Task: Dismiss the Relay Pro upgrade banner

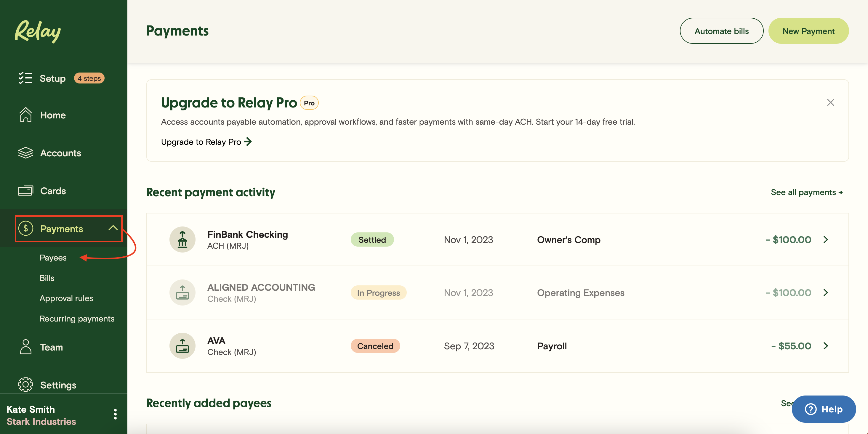Action: [x=831, y=103]
